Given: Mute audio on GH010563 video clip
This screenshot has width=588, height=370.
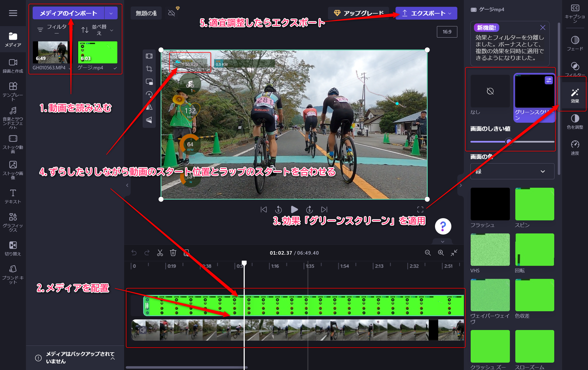Looking at the screenshot, I should click(143, 330).
